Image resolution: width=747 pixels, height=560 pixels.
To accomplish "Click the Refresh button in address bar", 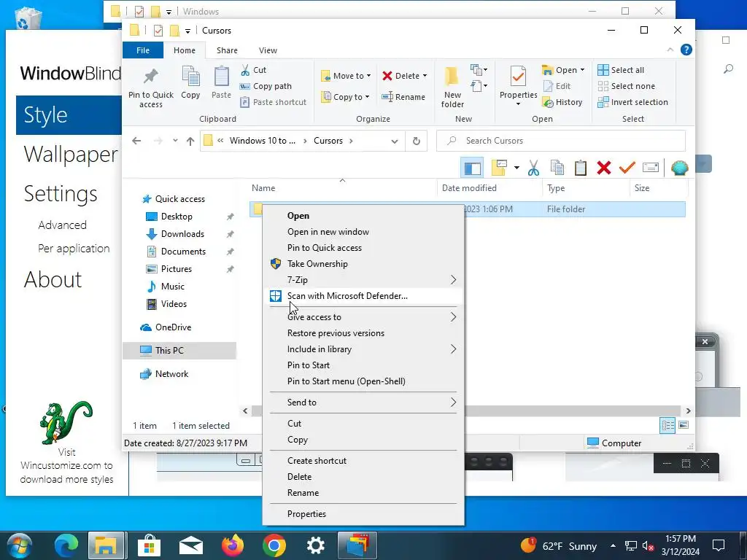I will [x=417, y=141].
